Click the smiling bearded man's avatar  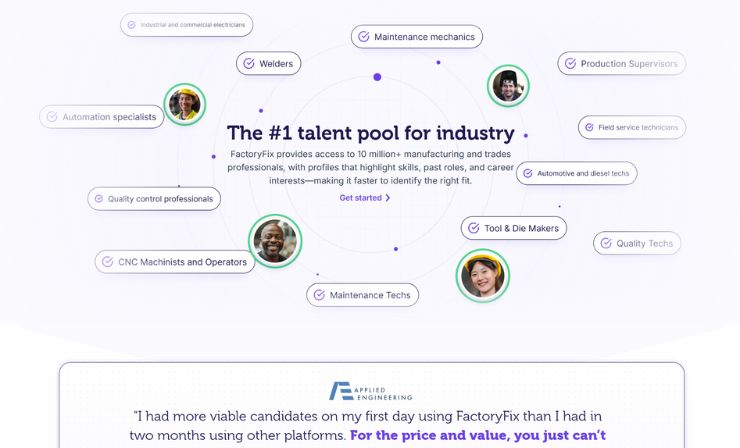[275, 241]
